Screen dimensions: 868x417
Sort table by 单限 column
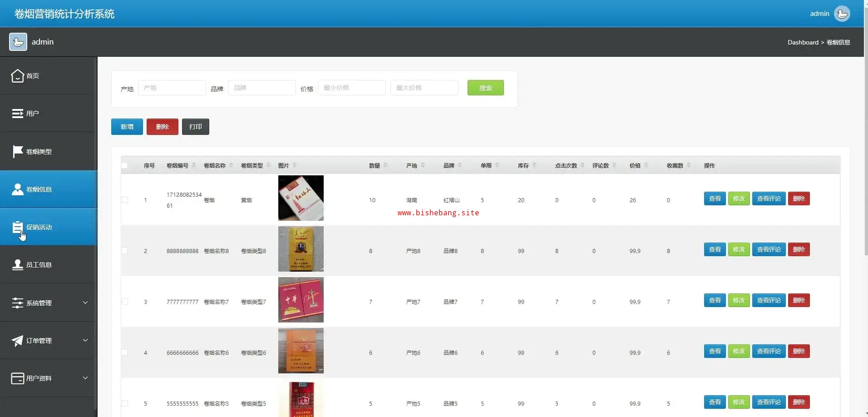497,165
